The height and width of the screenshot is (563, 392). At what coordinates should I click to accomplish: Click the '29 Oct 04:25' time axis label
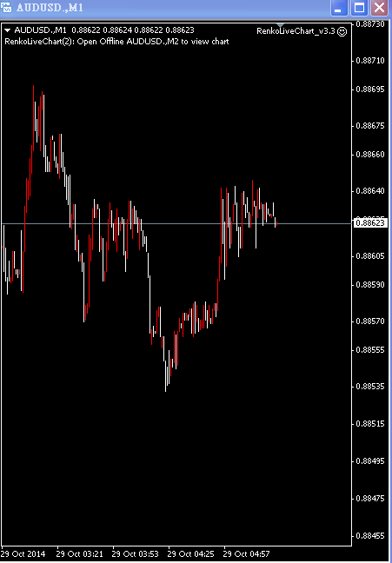click(191, 554)
